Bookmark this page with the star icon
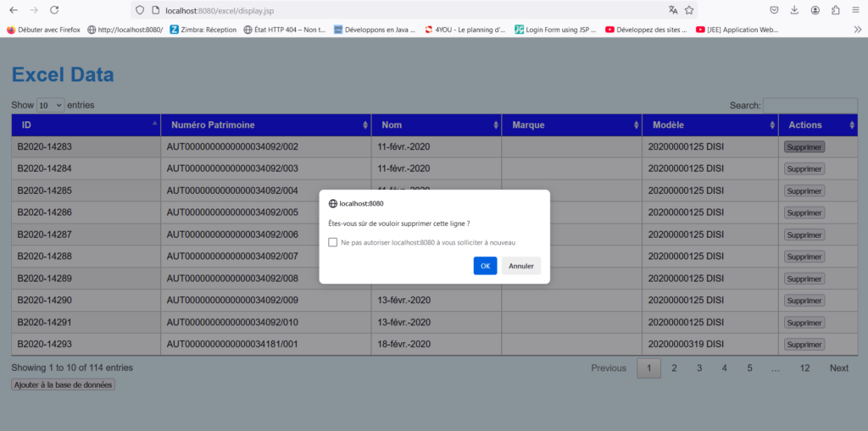This screenshot has height=431, width=868. click(x=689, y=10)
